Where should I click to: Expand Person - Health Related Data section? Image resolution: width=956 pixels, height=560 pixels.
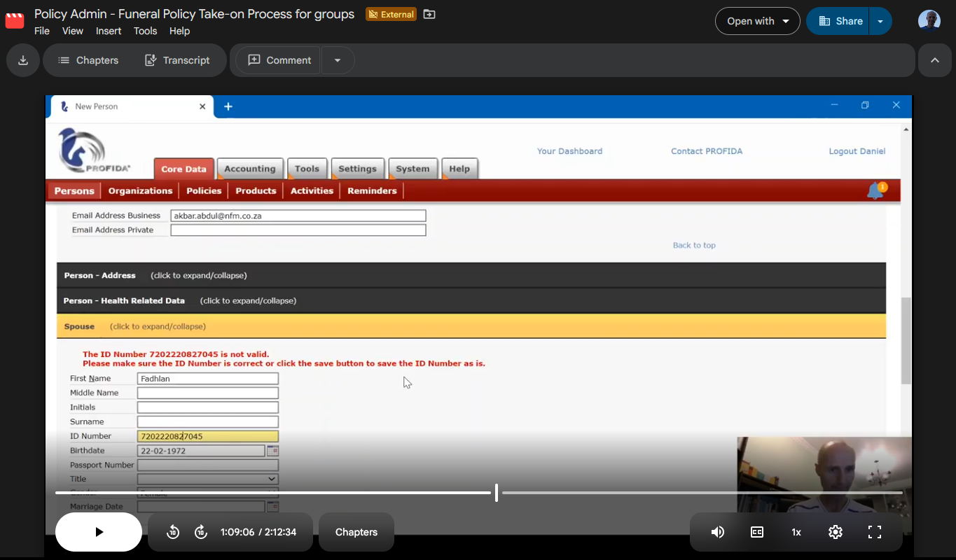click(x=471, y=300)
